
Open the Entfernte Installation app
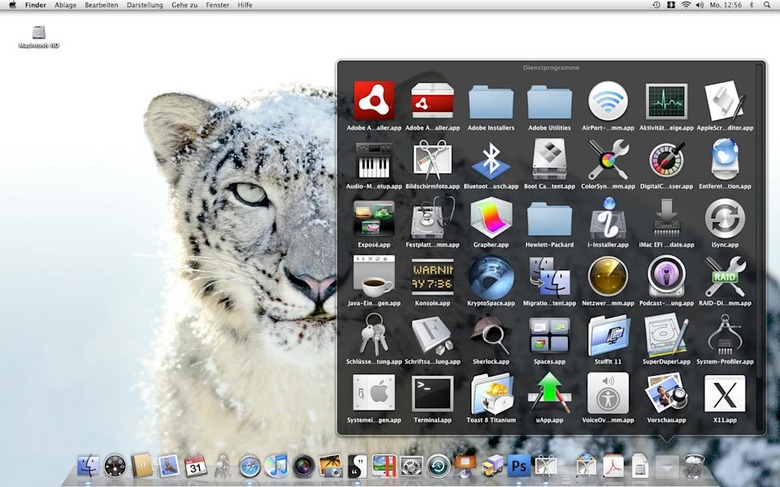point(725,159)
